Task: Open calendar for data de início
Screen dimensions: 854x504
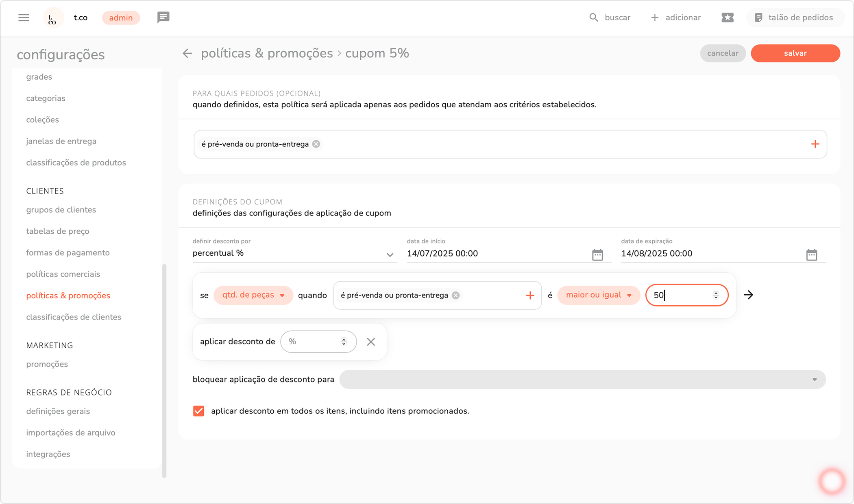Action: point(597,254)
